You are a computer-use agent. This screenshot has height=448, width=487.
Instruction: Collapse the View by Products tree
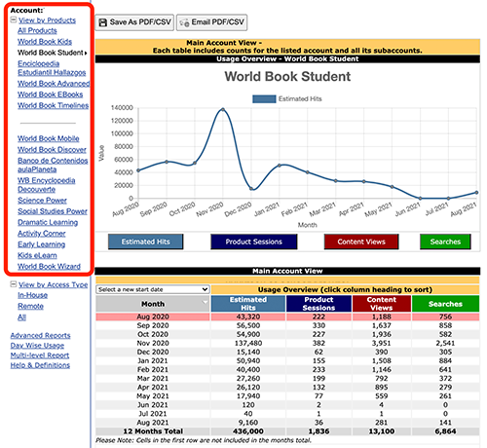[14, 19]
